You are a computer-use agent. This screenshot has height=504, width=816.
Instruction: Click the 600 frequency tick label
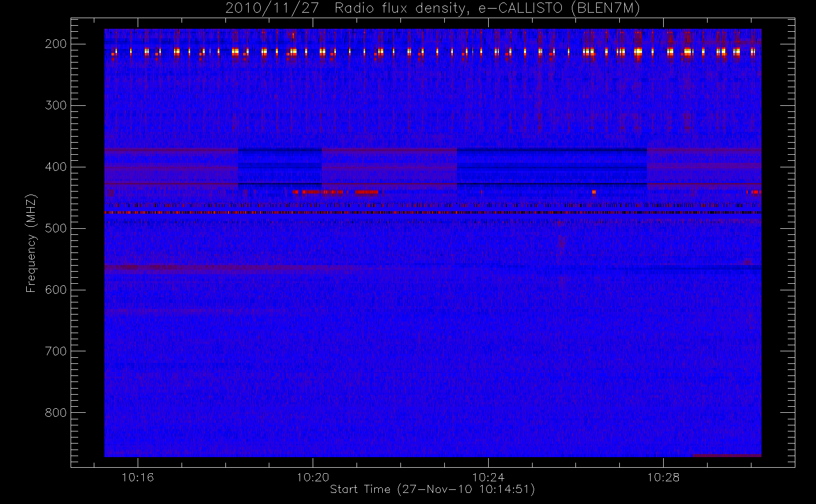(56, 290)
